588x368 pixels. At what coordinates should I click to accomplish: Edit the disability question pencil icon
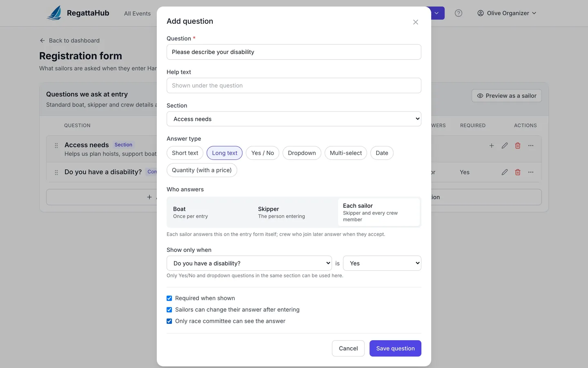505,172
